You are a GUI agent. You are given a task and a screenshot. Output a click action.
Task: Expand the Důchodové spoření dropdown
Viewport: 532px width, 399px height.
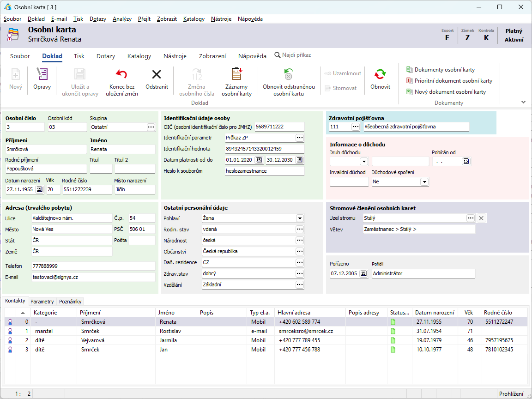[424, 182]
